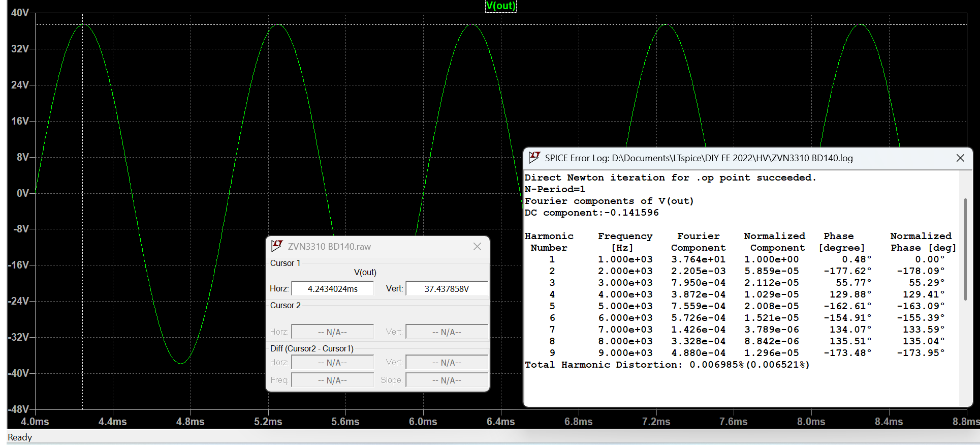Close the SPICE Error Log window
980x445 pixels.
click(960, 158)
